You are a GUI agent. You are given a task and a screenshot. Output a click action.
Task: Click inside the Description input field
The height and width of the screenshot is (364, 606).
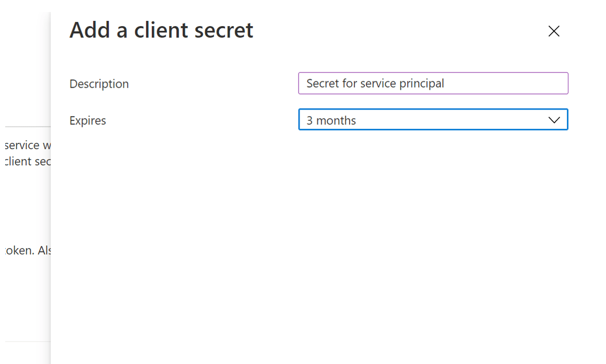pos(433,83)
